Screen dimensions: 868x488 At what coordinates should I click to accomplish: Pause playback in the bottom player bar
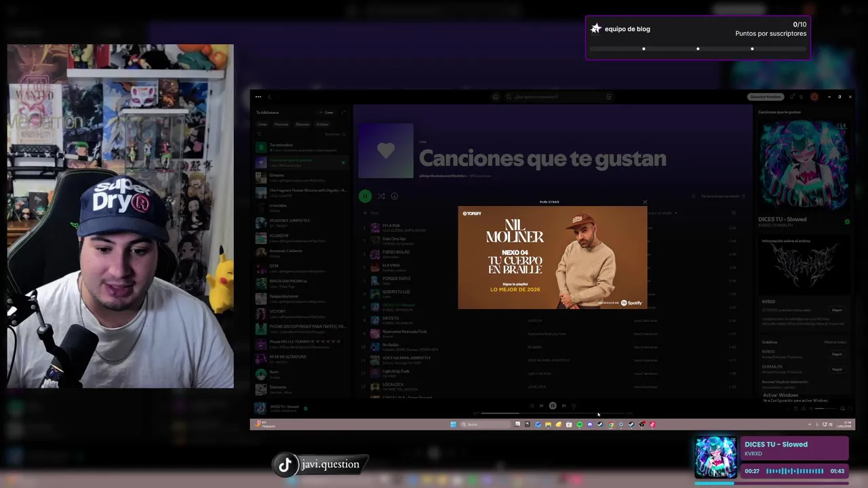pyautogui.click(x=553, y=405)
